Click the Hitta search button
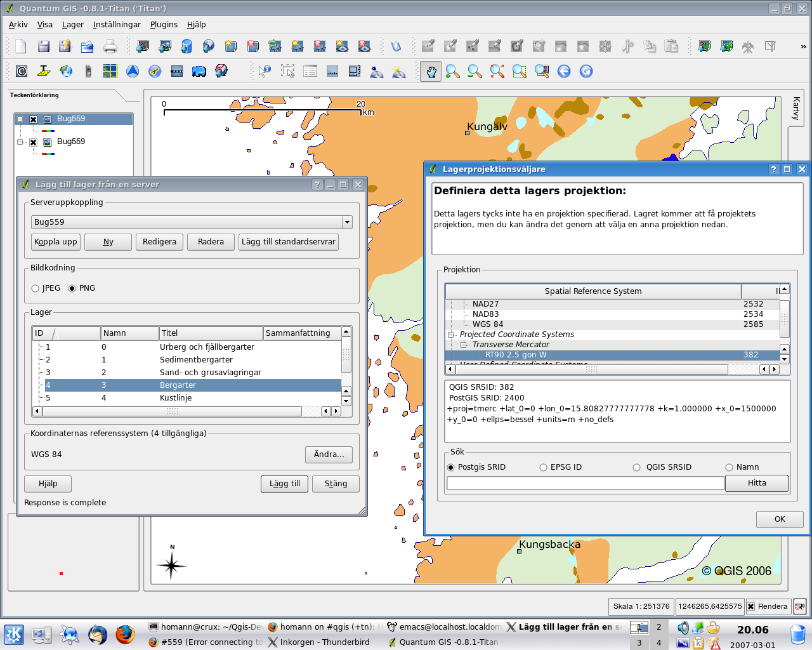The width and height of the screenshot is (812, 650). click(x=757, y=483)
